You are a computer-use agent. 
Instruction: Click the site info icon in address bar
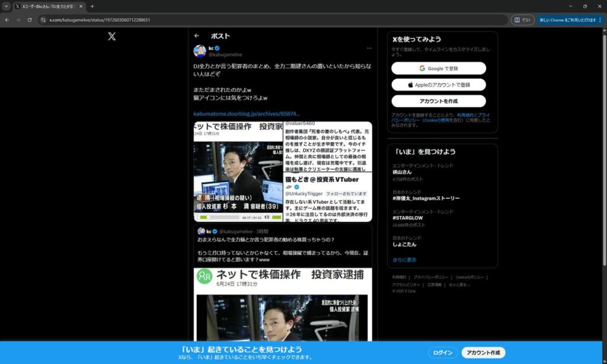click(43, 20)
